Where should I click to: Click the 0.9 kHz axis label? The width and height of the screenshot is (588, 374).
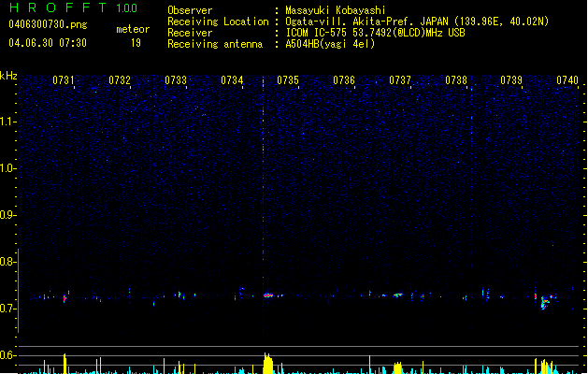click(8, 215)
